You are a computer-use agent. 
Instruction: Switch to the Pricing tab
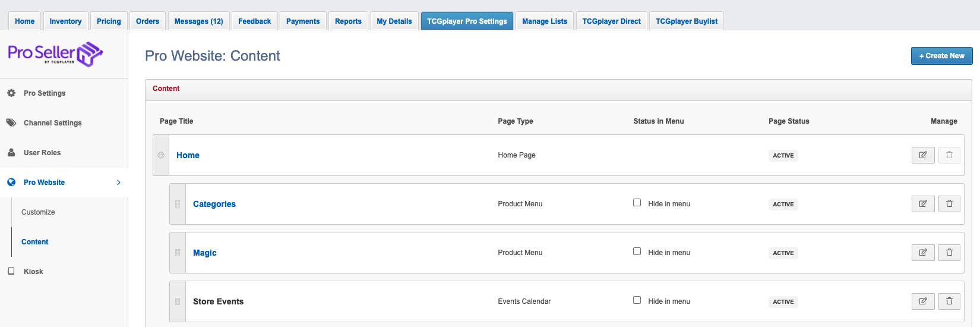(x=109, y=21)
